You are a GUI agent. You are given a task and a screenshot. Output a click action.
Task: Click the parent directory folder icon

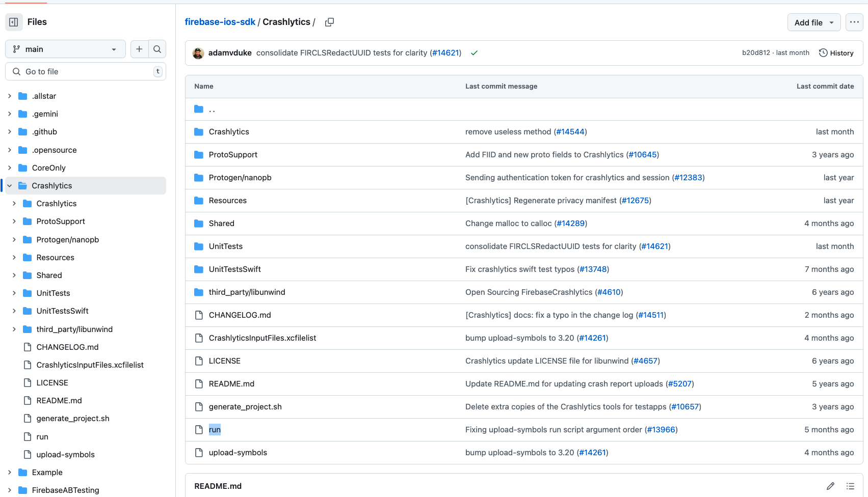199,109
